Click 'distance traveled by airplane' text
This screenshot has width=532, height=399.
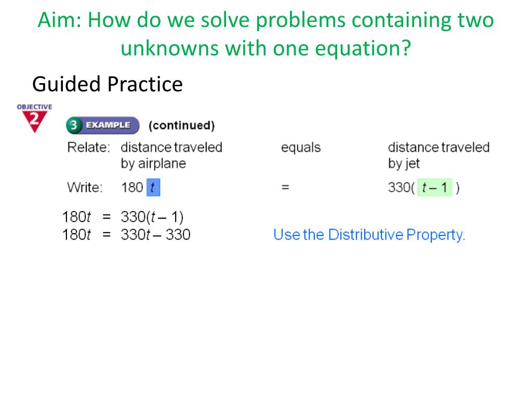point(171,155)
